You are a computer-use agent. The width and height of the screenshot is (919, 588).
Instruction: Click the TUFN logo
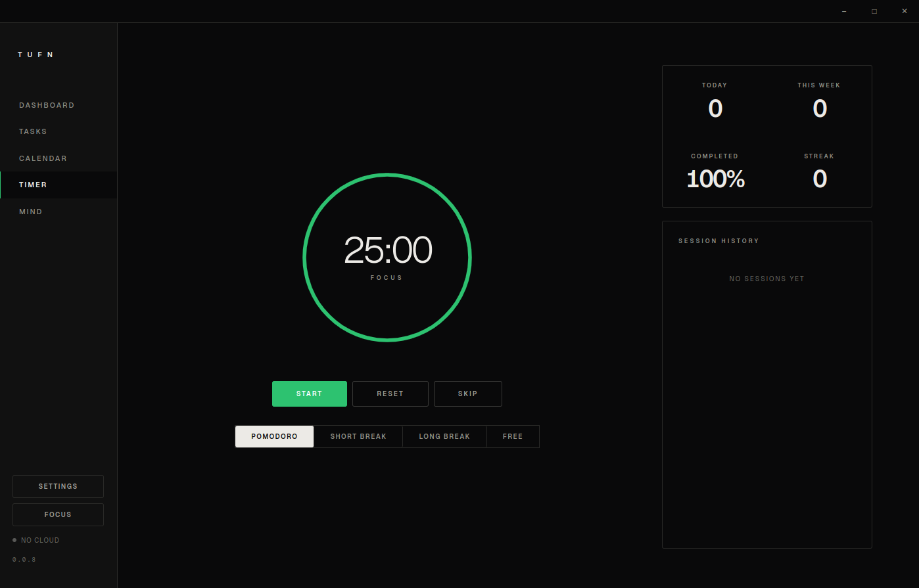point(36,55)
